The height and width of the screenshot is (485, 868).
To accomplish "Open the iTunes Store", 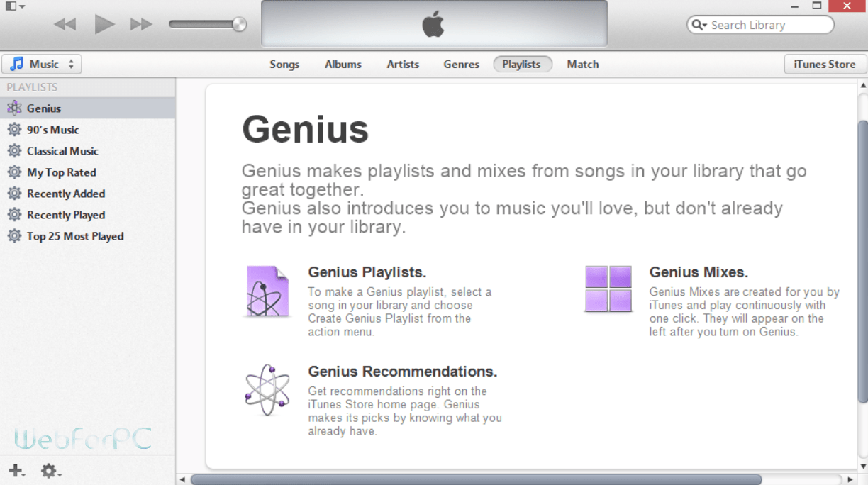I will point(824,63).
